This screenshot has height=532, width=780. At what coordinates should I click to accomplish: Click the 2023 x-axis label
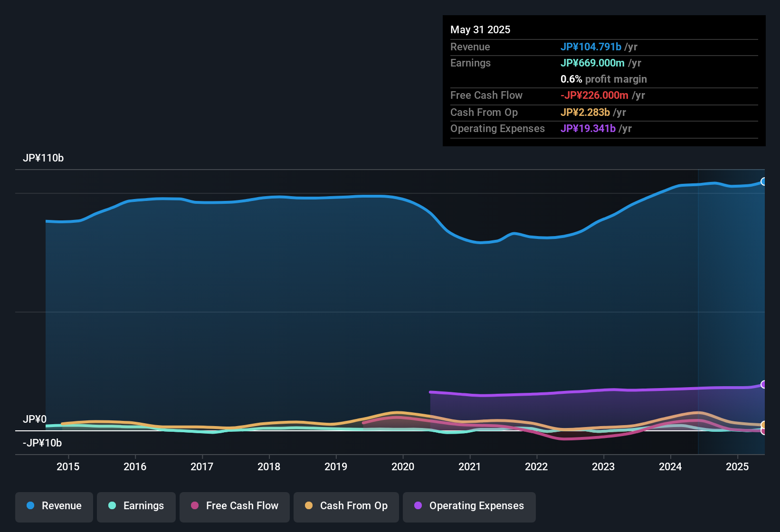pos(603,466)
